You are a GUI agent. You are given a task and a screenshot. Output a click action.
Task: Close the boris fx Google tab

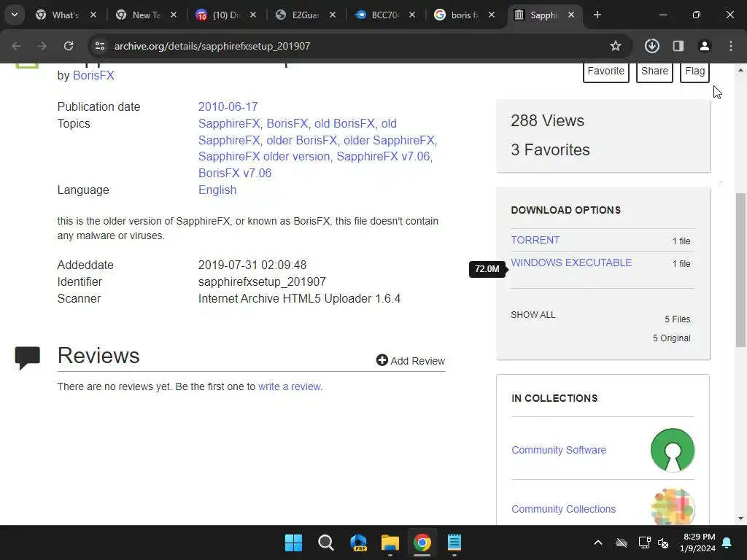[x=492, y=15]
